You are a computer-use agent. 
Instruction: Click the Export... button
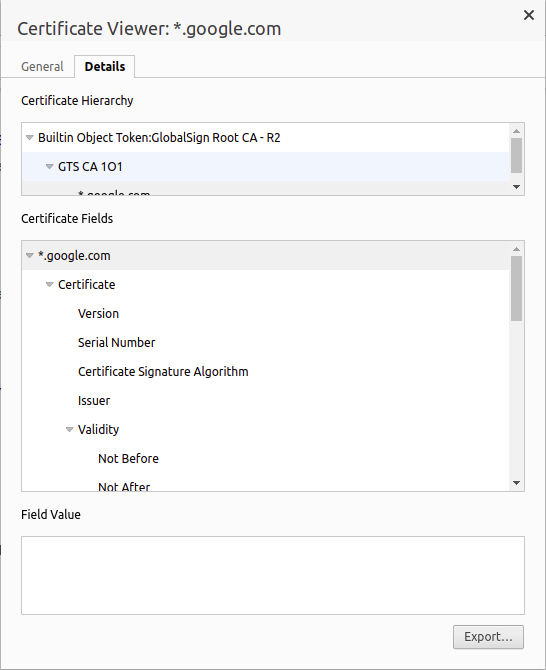pyautogui.click(x=488, y=637)
